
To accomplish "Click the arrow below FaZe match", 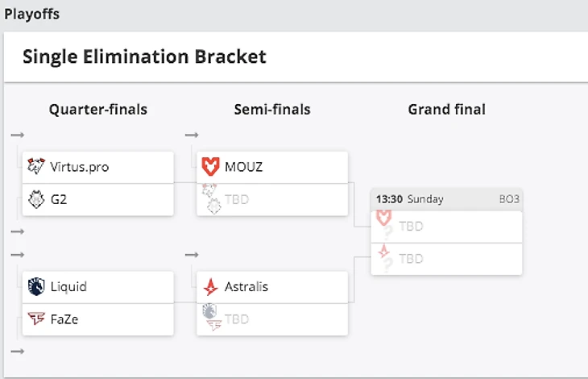I will point(18,351).
